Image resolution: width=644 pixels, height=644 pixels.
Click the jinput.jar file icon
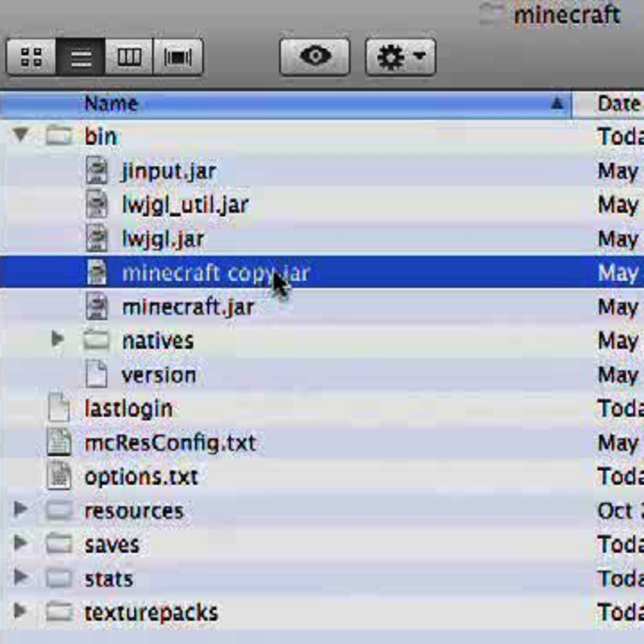(97, 170)
